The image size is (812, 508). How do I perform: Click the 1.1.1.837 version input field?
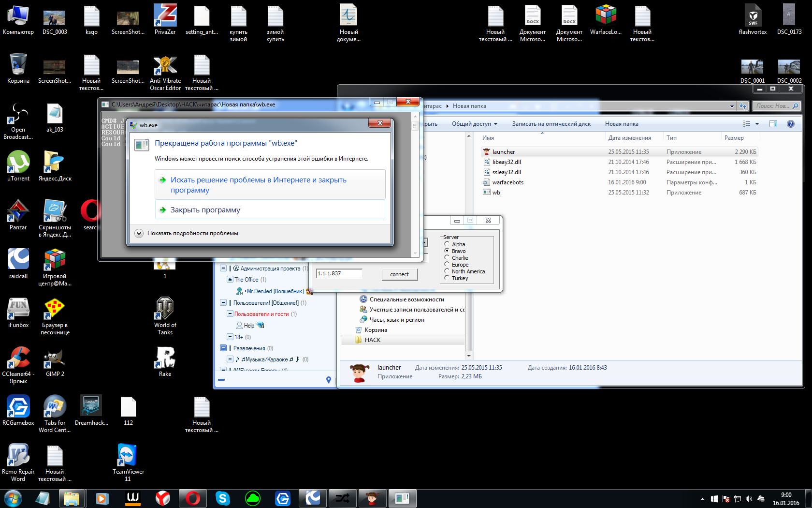(339, 273)
